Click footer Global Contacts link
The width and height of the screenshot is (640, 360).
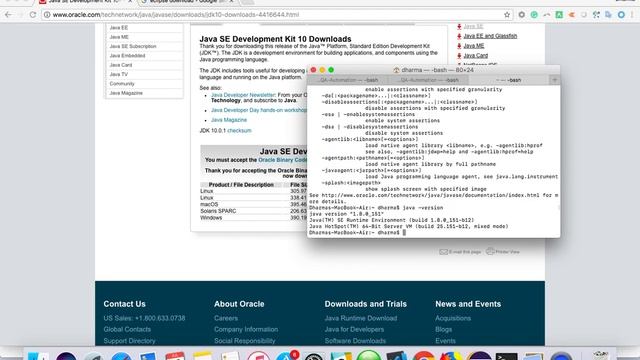click(x=127, y=329)
